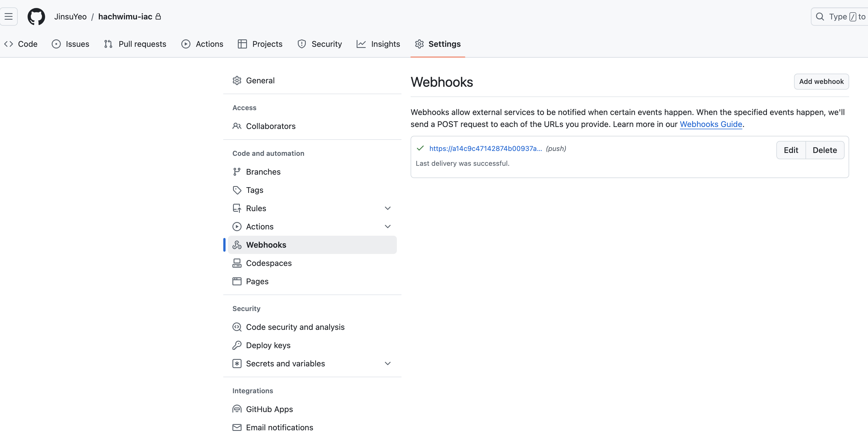Image resolution: width=868 pixels, height=448 pixels.
Task: Click the General gear icon in sidebar
Action: click(237, 80)
